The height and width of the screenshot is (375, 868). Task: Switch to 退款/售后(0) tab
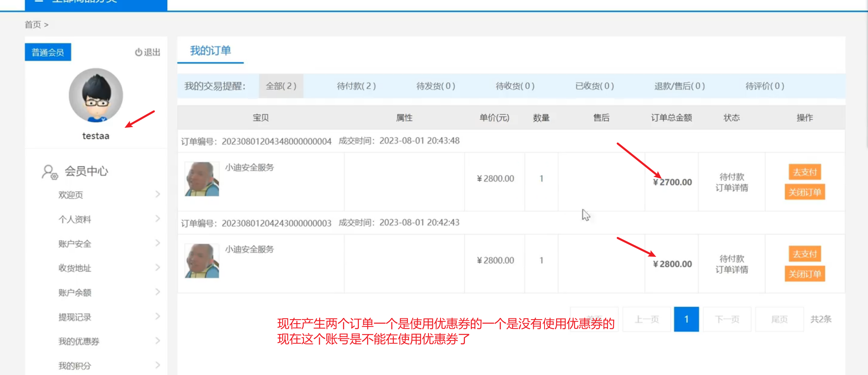tap(680, 86)
